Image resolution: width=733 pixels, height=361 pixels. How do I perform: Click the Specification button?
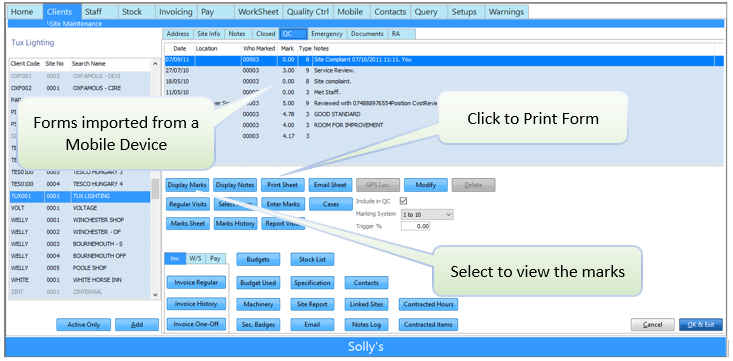pos(312,283)
